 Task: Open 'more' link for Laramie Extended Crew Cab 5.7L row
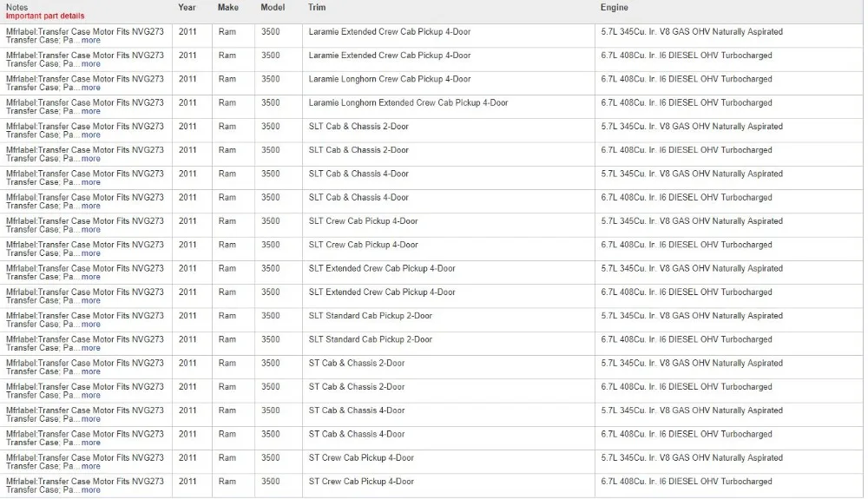coord(91,41)
